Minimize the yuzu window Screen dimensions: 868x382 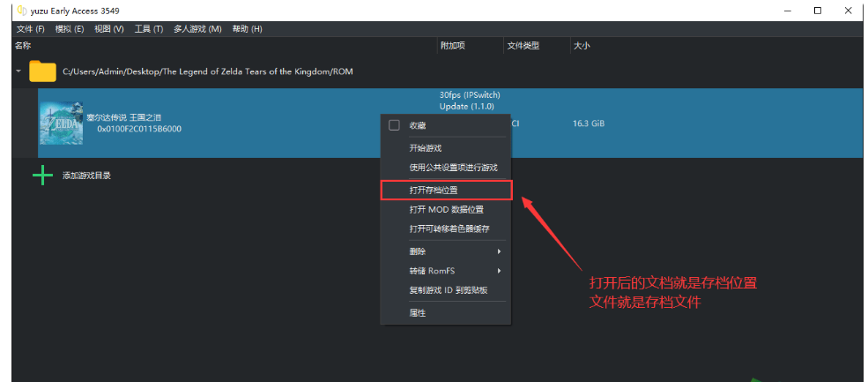[788, 11]
